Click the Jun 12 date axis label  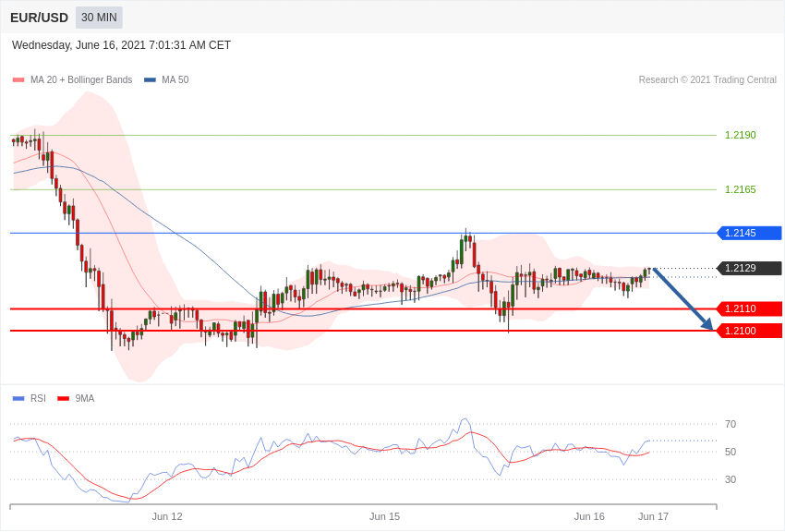pyautogui.click(x=167, y=516)
